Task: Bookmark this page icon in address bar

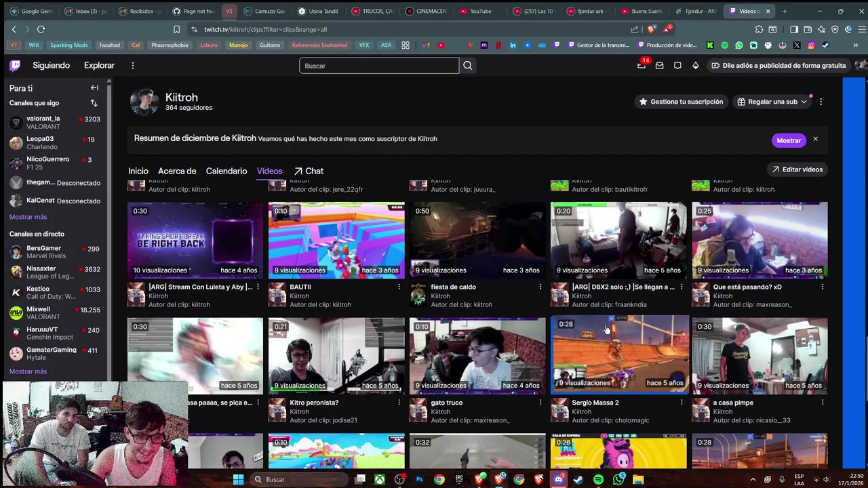Action: tap(176, 29)
